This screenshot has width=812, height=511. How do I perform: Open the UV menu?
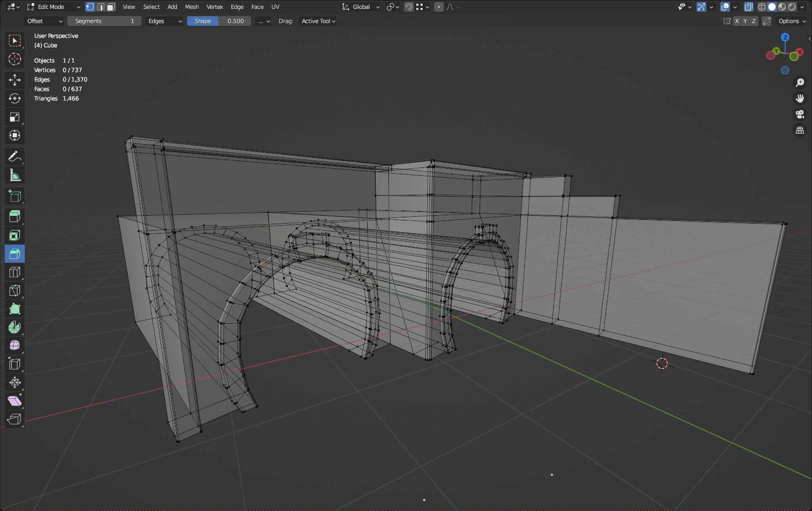pyautogui.click(x=275, y=7)
